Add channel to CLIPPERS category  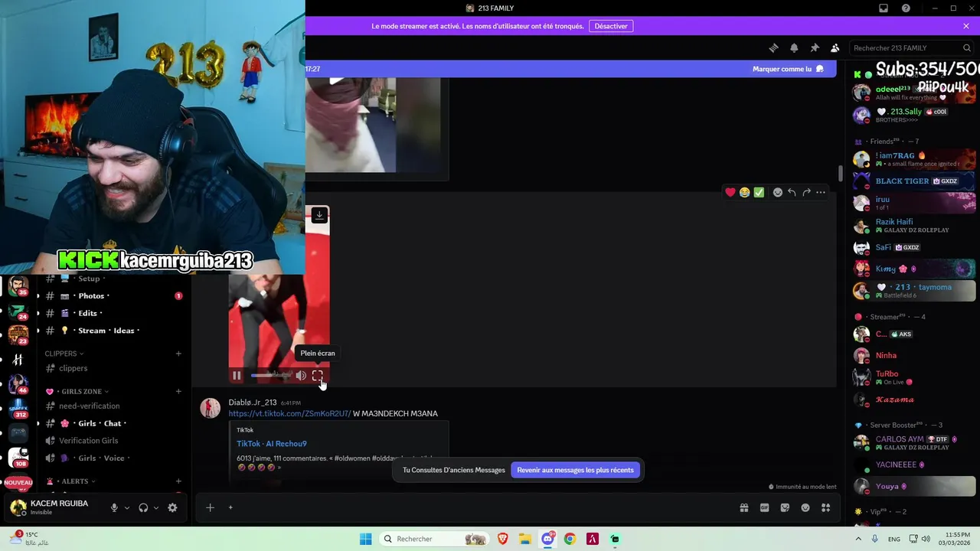click(x=178, y=354)
